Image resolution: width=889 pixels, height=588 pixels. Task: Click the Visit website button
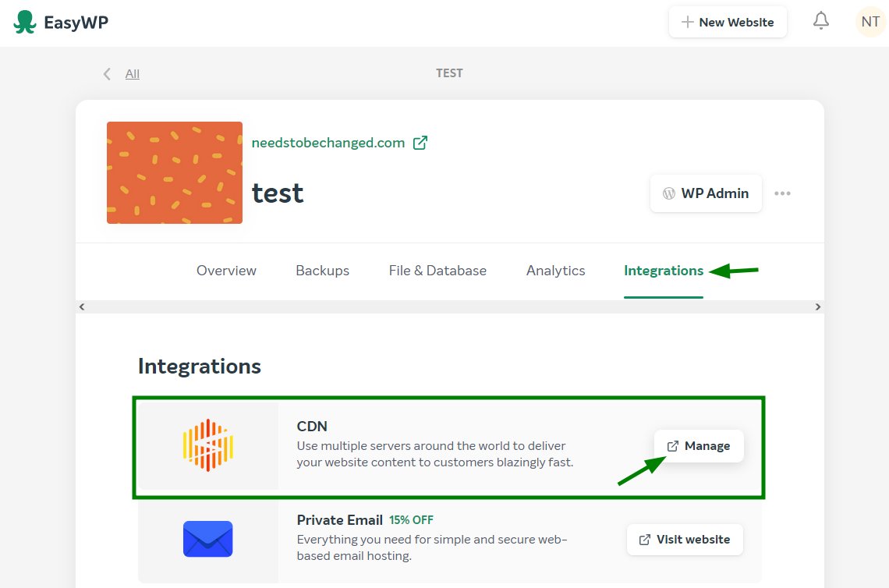[685, 540]
